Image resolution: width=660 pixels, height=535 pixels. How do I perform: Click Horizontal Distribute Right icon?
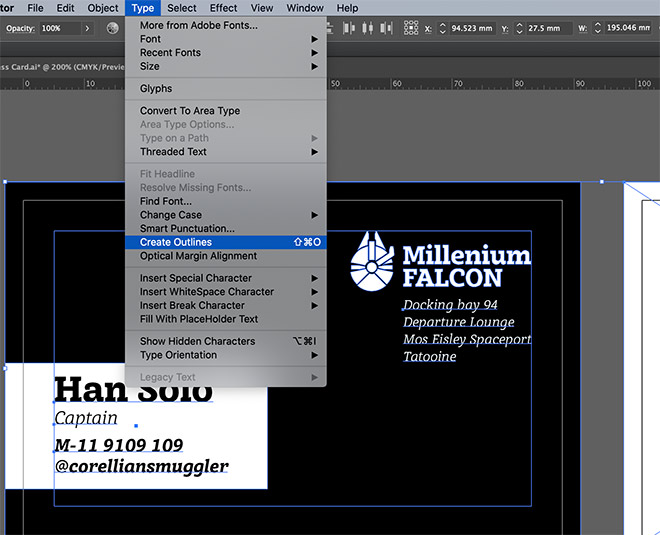coord(386,28)
